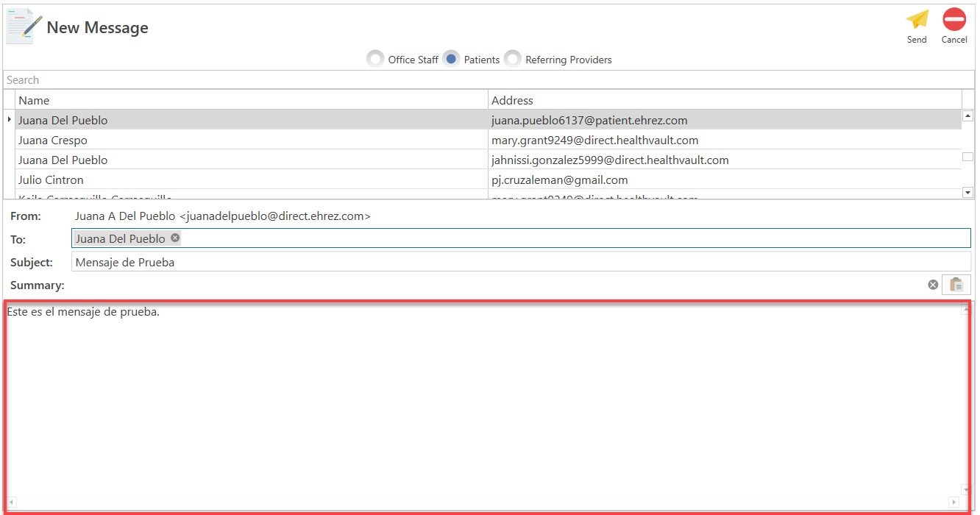Click in the Subject field
The height and width of the screenshot is (515, 980).
(521, 262)
